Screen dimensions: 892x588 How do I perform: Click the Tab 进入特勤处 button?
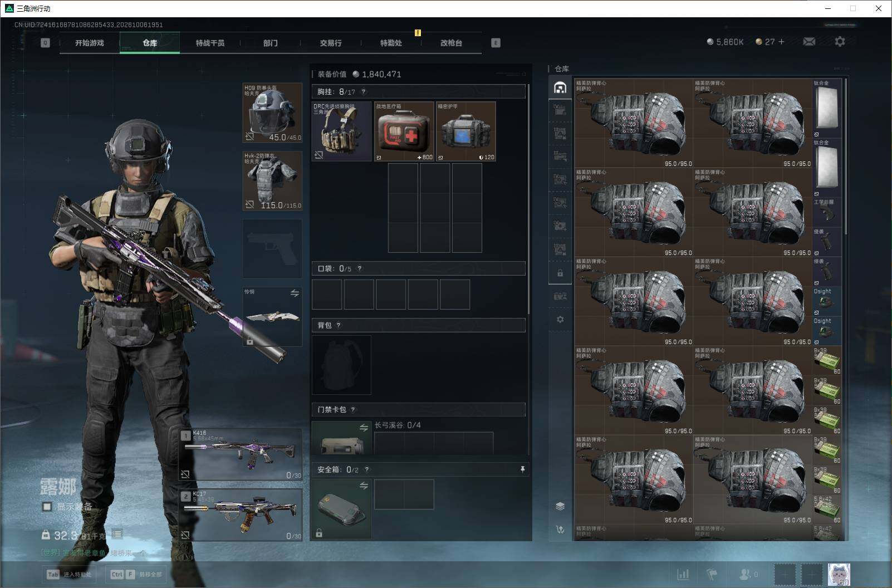coord(70,574)
